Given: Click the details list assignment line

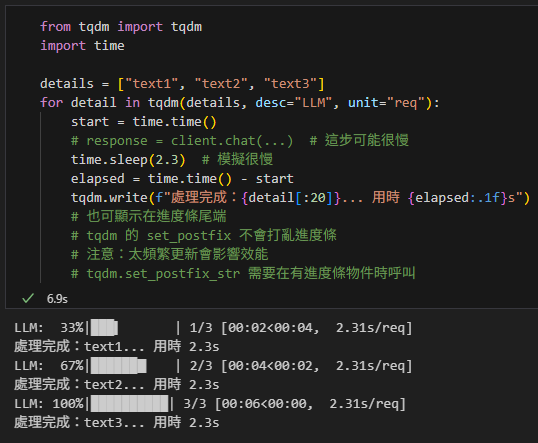Looking at the screenshot, I should (182, 84).
